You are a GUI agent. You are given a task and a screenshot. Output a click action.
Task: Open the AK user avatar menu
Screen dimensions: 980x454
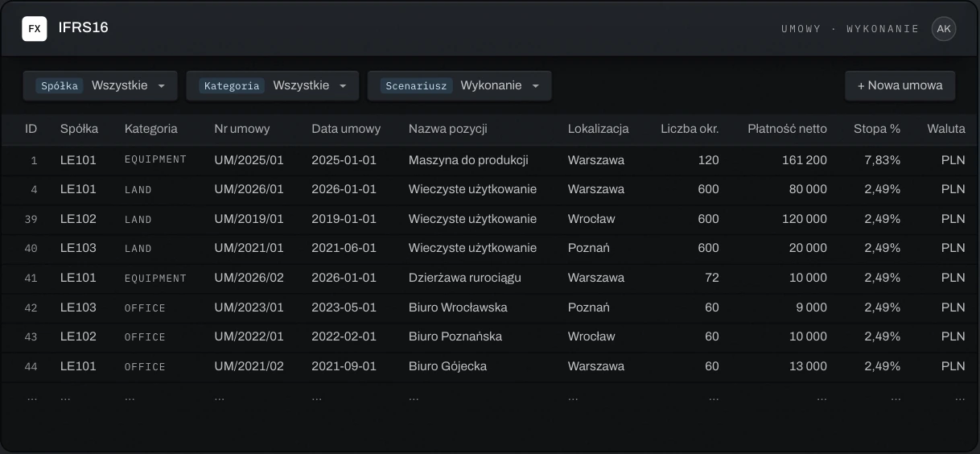[x=944, y=29]
